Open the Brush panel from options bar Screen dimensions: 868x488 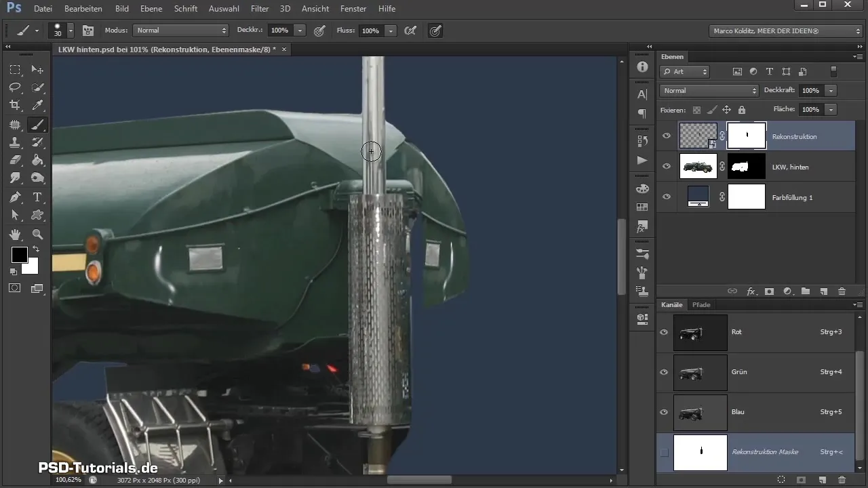pos(88,30)
